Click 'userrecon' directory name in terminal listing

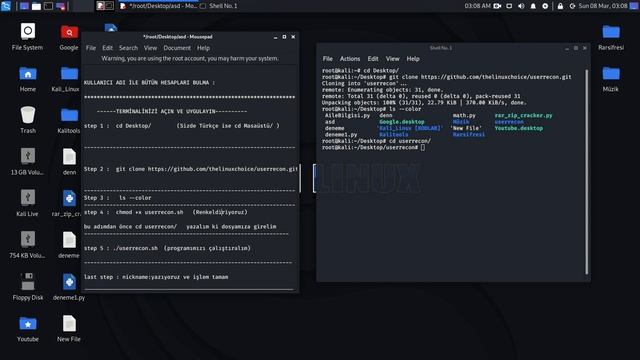coord(509,122)
